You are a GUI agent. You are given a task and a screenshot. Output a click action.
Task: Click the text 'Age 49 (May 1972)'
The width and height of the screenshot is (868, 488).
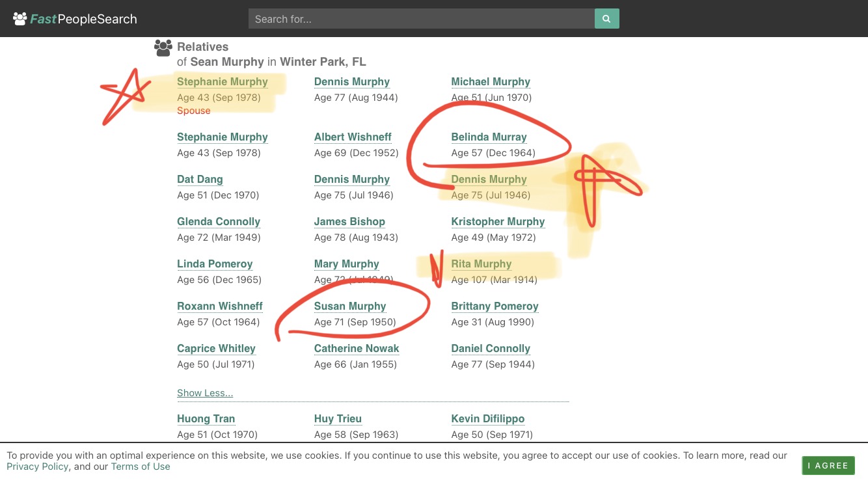point(493,237)
